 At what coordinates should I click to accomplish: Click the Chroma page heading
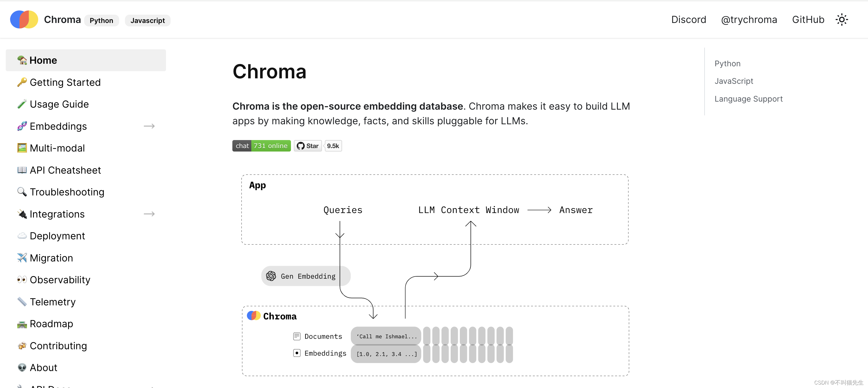tap(269, 71)
